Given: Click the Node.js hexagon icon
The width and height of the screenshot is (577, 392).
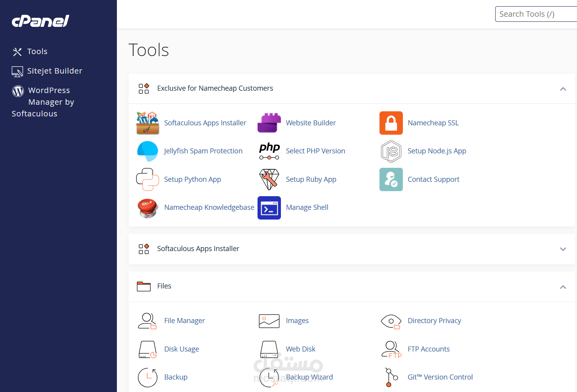Looking at the screenshot, I should click(391, 151).
